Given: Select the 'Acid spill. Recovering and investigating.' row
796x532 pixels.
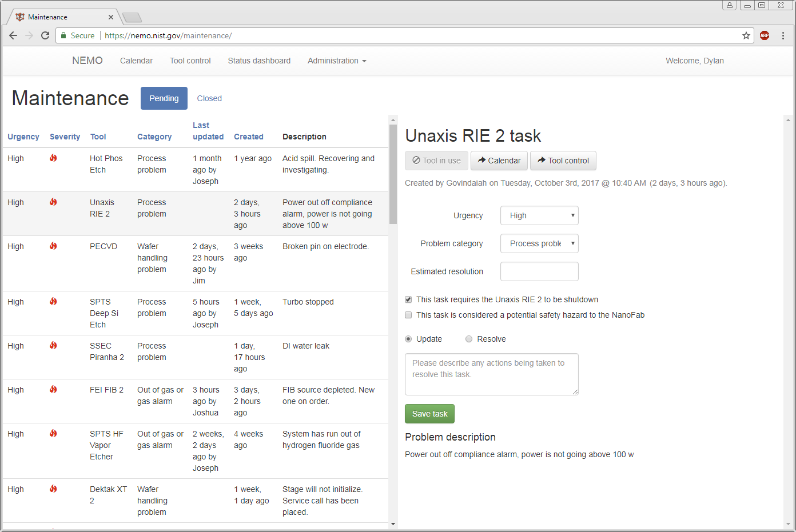Looking at the screenshot, I should [x=195, y=170].
